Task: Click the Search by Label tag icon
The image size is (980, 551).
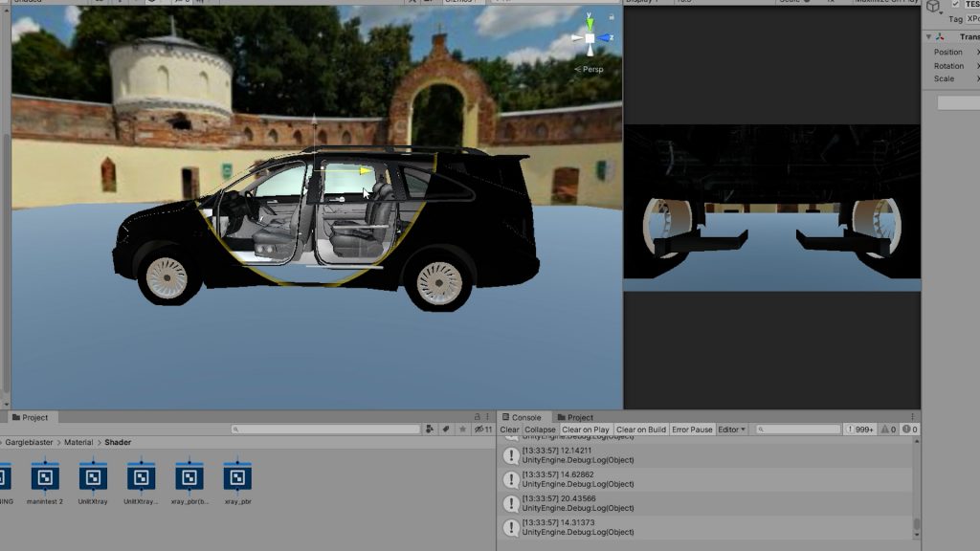Action: click(446, 430)
